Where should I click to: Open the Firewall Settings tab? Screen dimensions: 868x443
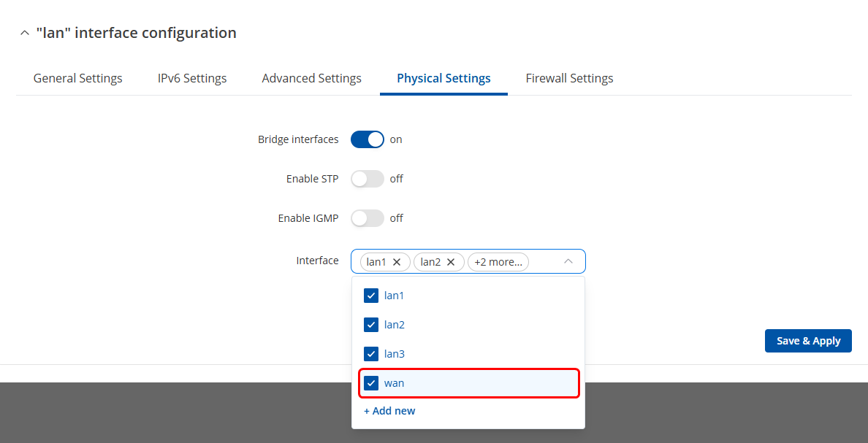click(x=569, y=78)
